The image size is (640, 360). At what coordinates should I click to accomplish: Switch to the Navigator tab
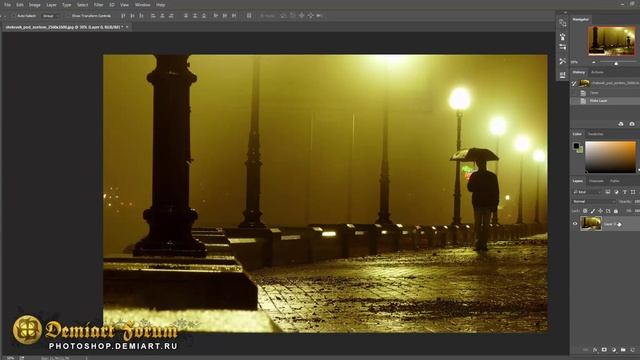click(580, 19)
